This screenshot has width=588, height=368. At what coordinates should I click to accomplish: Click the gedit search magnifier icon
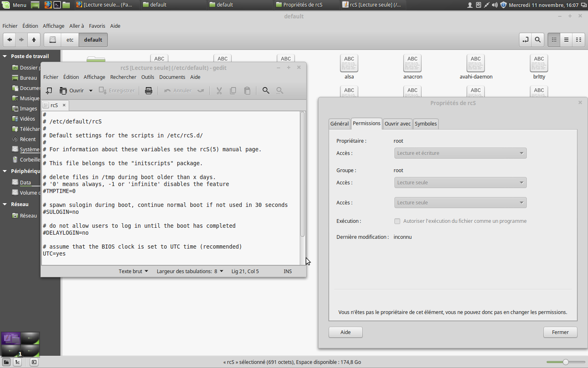point(266,90)
